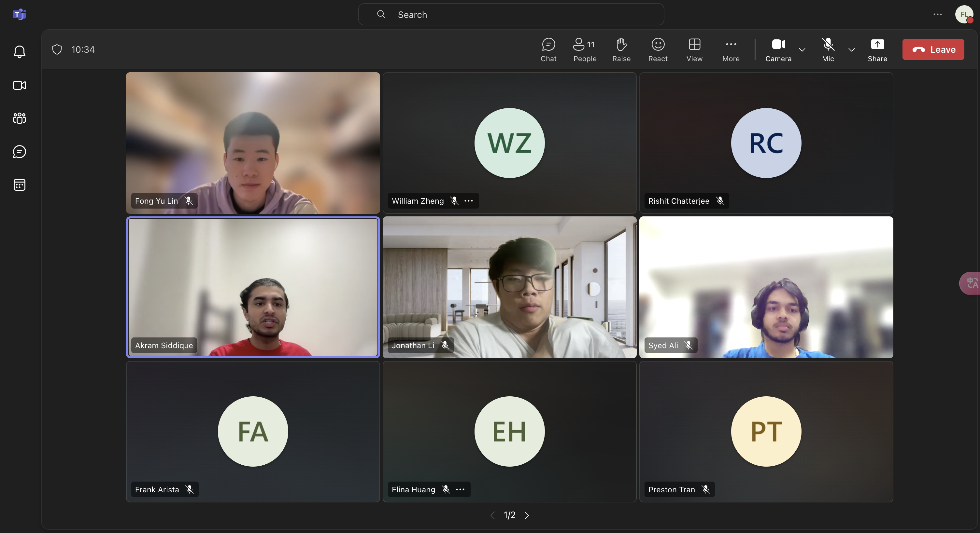The image size is (980, 533).
Task: Open William Zheng's more options dots
Action: [469, 201]
